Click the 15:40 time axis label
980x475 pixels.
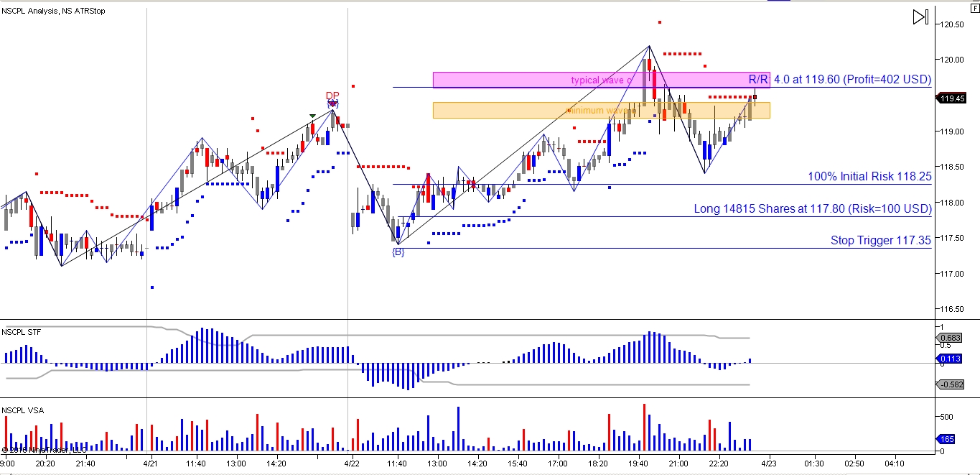pos(517,464)
